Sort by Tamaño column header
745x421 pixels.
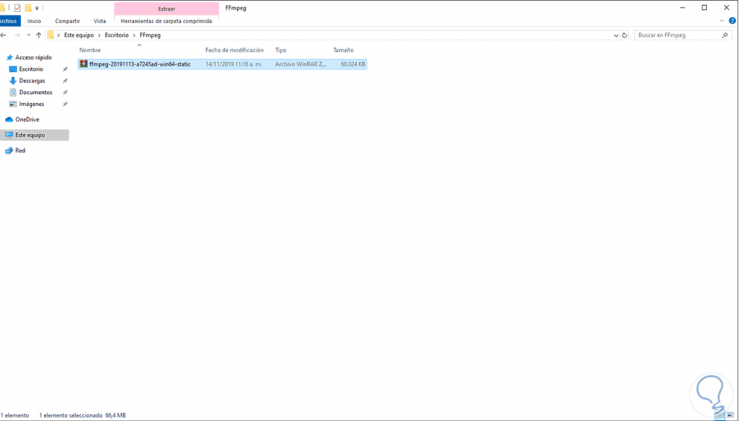click(x=343, y=50)
